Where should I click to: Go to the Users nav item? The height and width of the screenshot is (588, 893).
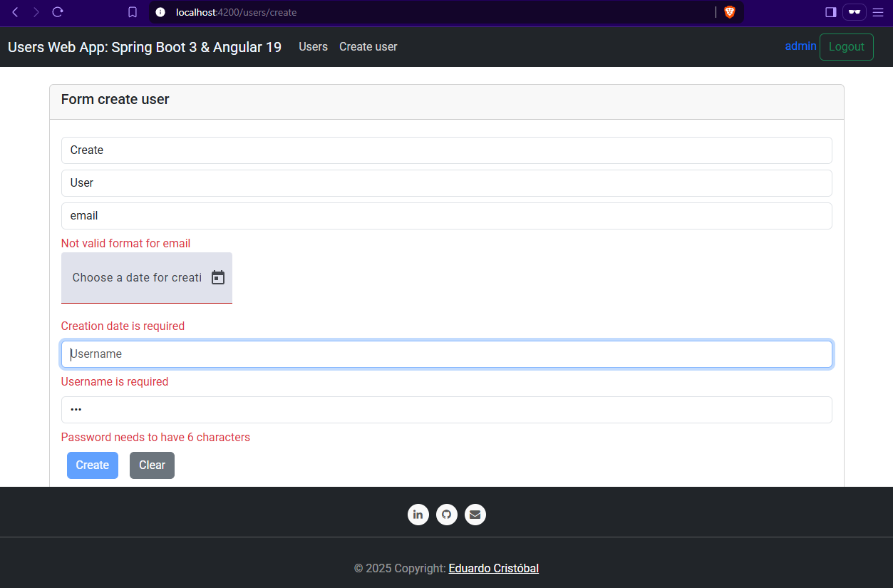313,47
